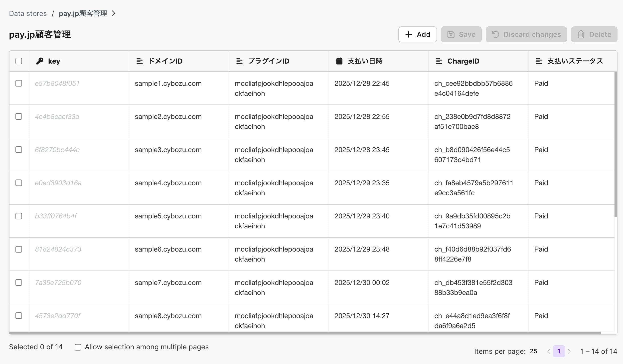Open the Data stores breadcrumb link
The height and width of the screenshot is (364, 623).
tap(28, 13)
